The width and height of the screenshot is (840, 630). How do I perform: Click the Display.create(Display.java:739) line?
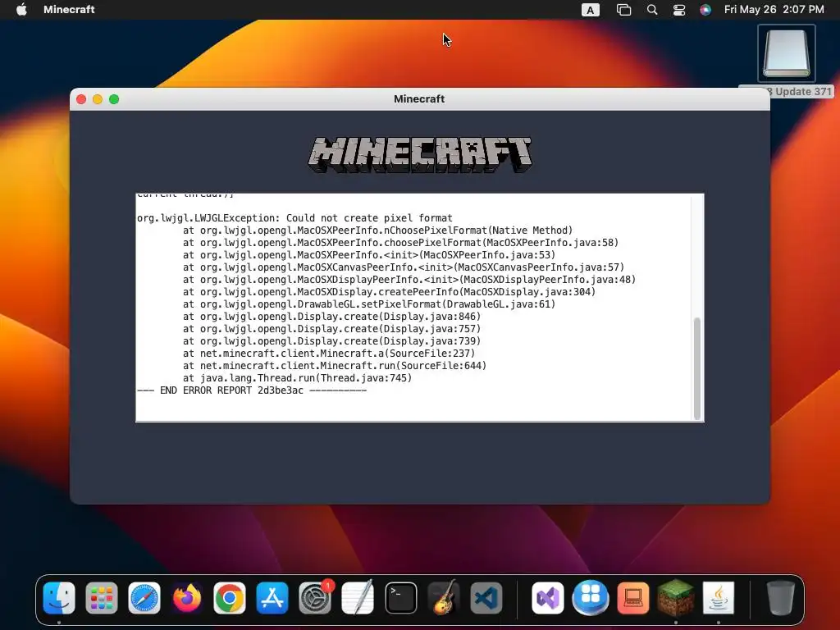click(x=331, y=341)
